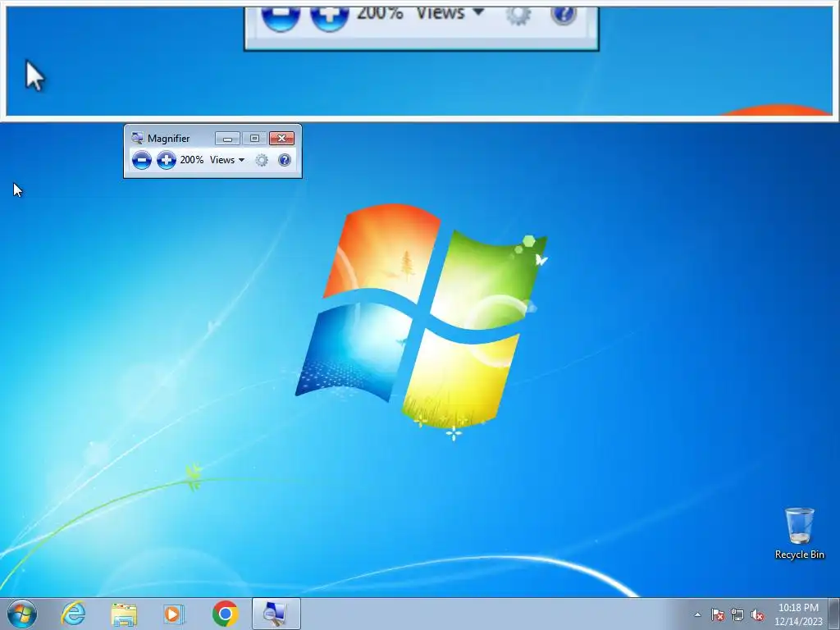Show hidden system tray icons arrow
This screenshot has height=630, width=840.
[x=697, y=614]
